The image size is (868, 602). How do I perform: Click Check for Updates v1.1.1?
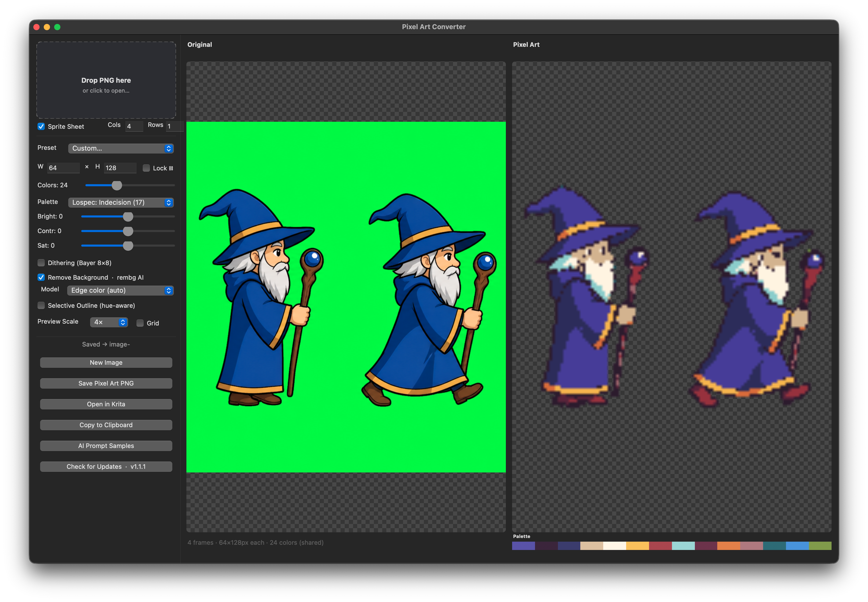coord(106,466)
